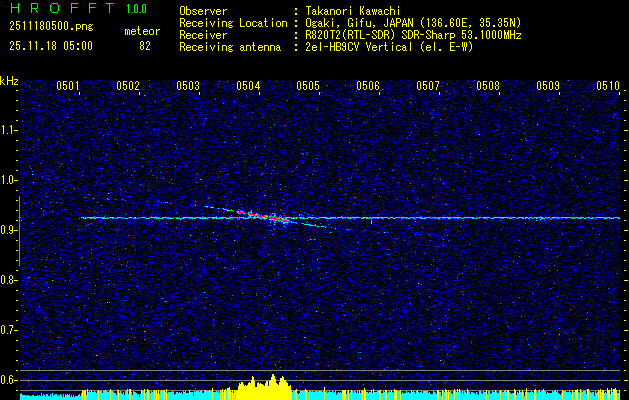Click the meteor count 82

[145, 46]
